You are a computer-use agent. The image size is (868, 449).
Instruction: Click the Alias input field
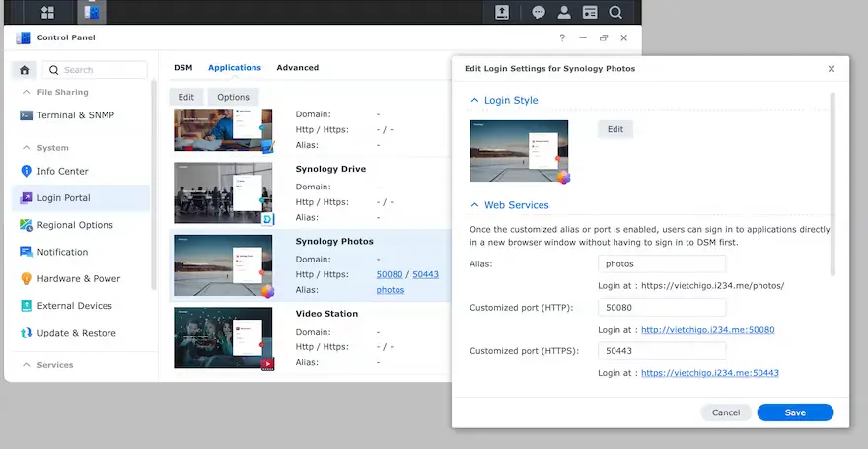[662, 264]
